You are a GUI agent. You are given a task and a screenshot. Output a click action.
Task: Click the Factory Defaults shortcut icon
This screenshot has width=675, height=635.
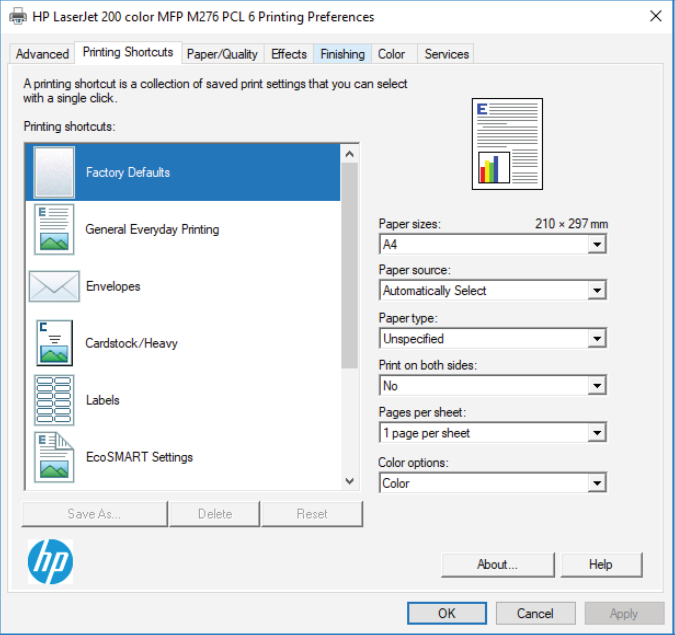coord(54,172)
